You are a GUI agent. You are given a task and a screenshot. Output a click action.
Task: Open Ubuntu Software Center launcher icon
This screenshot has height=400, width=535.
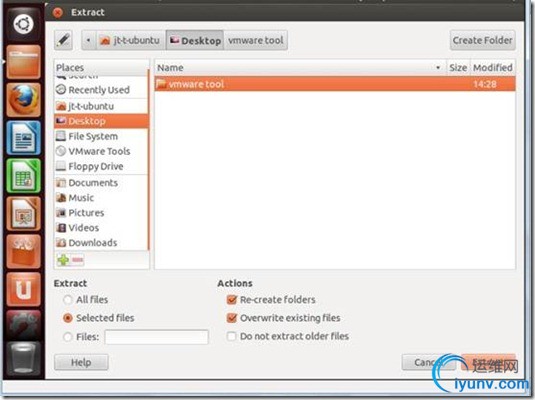coord(24,252)
